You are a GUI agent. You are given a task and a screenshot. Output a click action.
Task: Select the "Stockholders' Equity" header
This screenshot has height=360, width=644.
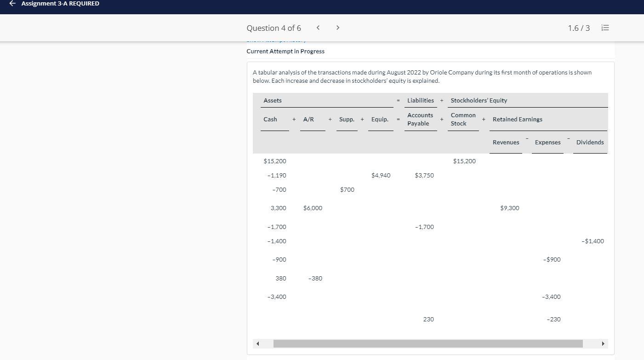(x=479, y=100)
